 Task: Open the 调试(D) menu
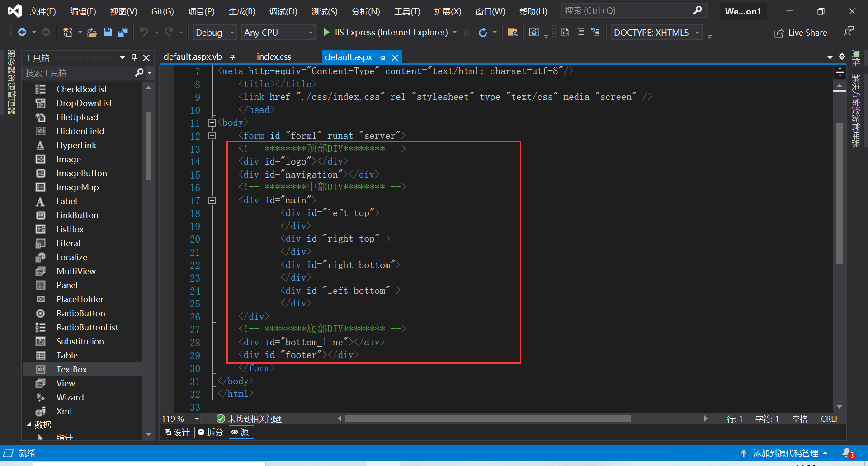283,11
